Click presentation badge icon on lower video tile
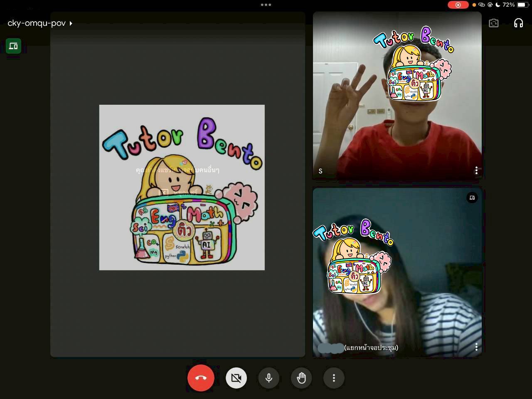 coord(472,197)
